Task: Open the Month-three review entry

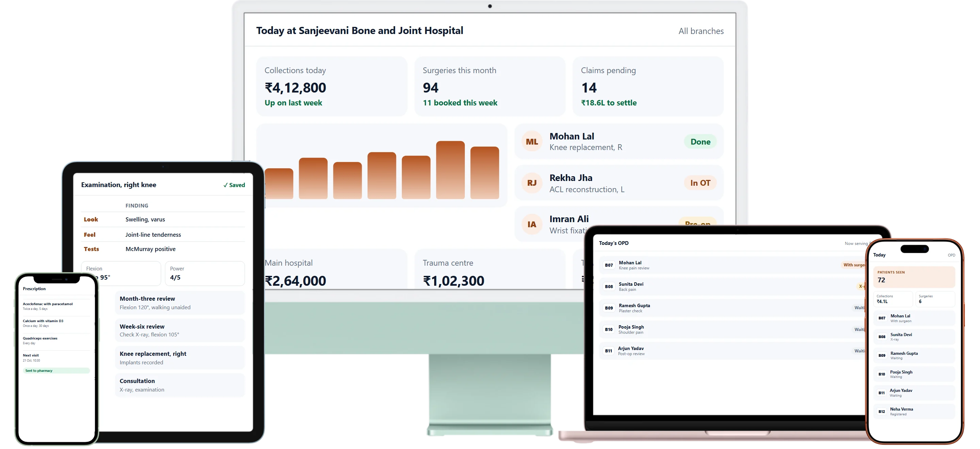Action: [x=180, y=303]
